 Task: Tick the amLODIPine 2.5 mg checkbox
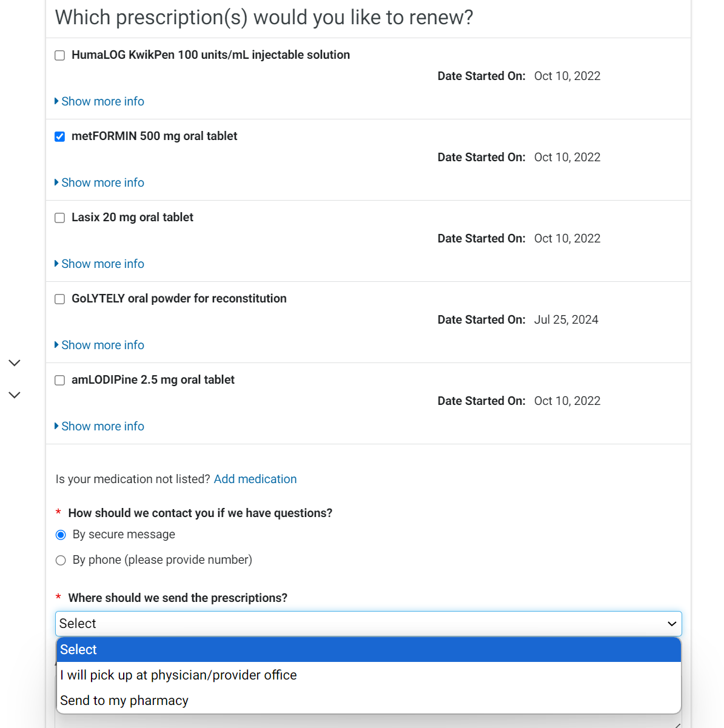[x=60, y=381]
